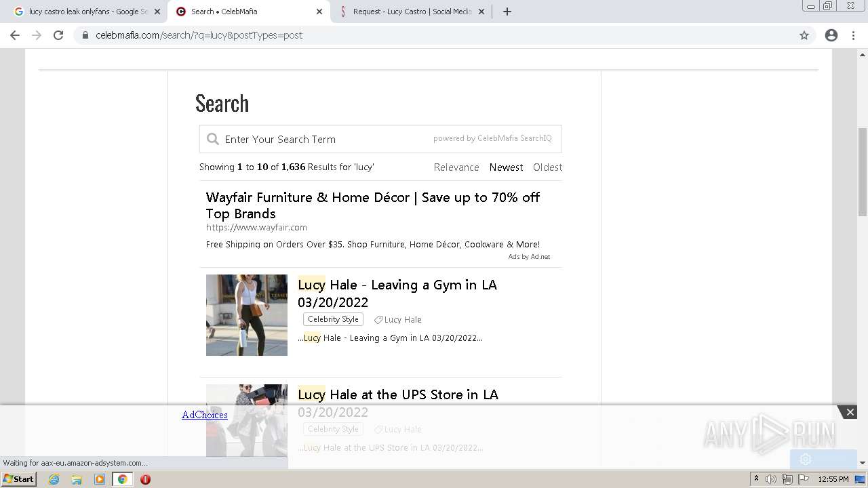Click the scrollbar up arrow

click(x=863, y=54)
